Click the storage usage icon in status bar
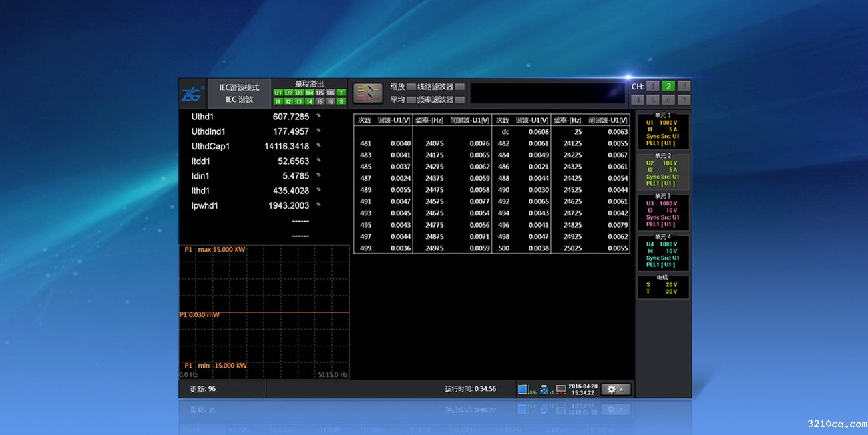 [x=523, y=389]
